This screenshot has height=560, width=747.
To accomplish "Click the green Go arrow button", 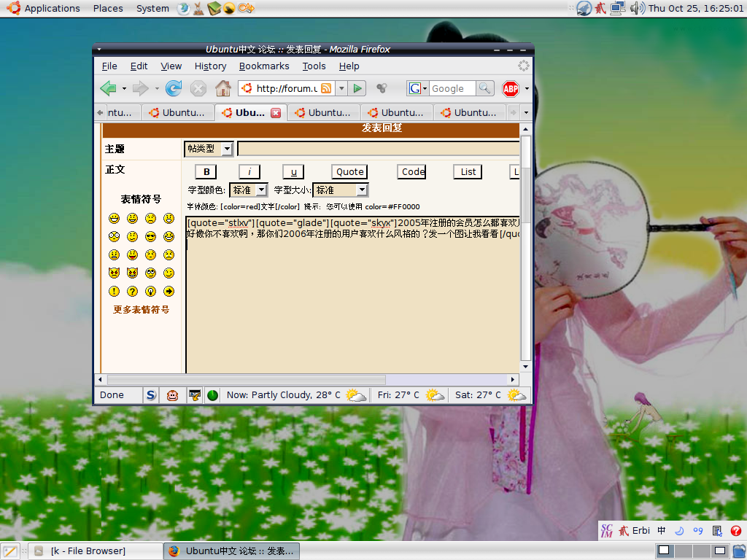I will pos(357,88).
